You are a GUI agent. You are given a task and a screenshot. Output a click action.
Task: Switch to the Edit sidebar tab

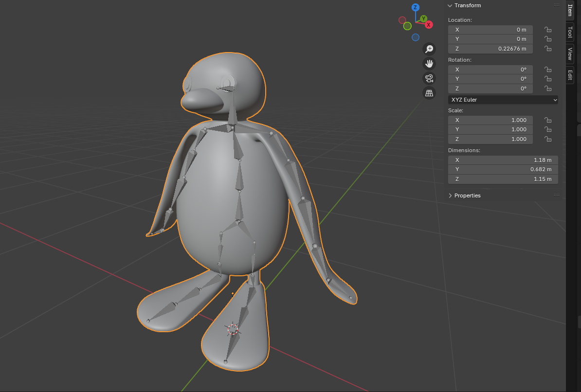(x=570, y=75)
